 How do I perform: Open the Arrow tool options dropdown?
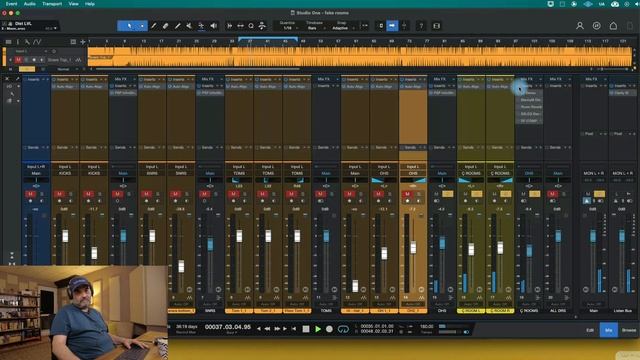tap(142, 26)
